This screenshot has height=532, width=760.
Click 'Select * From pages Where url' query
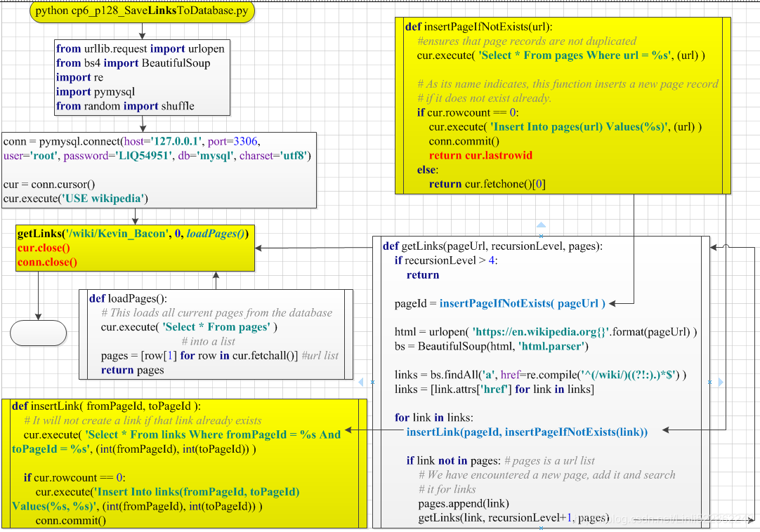tap(575, 55)
